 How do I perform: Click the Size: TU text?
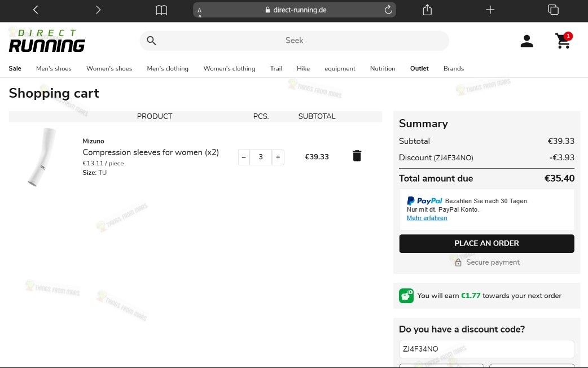[x=94, y=173]
